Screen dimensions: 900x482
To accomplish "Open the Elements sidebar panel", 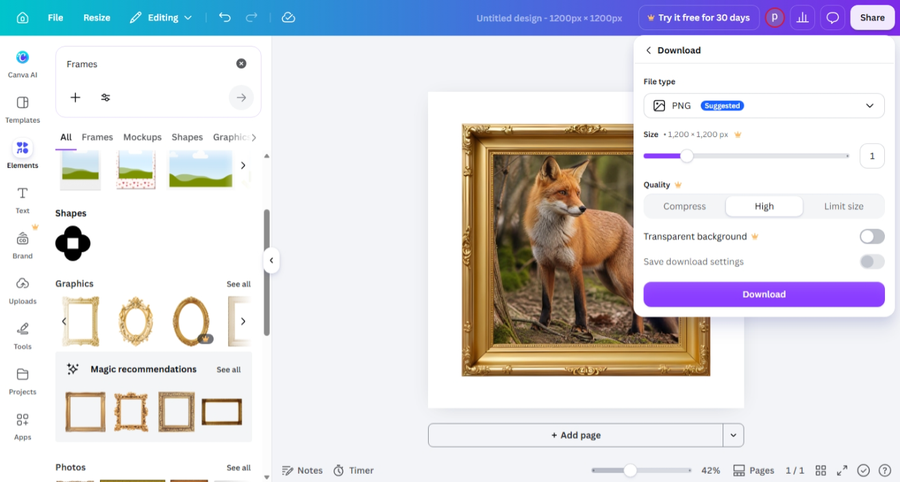I will [x=22, y=154].
